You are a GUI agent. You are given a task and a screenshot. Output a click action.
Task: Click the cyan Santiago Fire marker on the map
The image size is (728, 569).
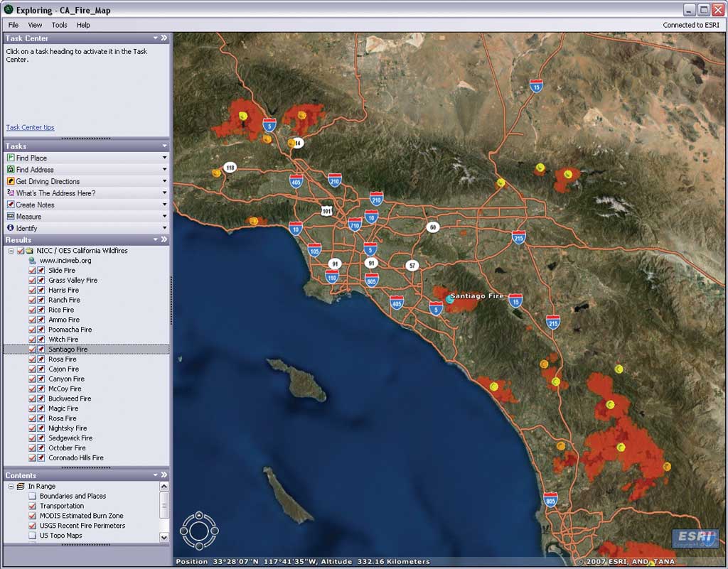[449, 299]
